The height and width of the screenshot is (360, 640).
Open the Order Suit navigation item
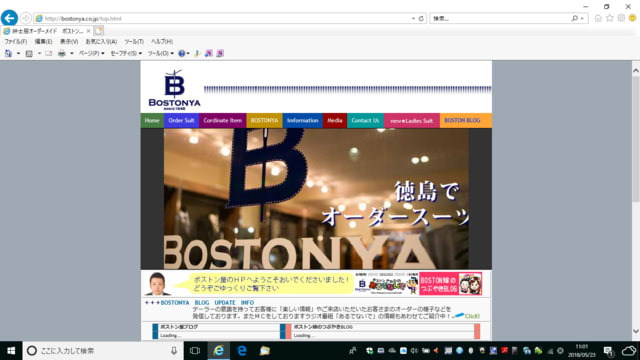coord(181,120)
